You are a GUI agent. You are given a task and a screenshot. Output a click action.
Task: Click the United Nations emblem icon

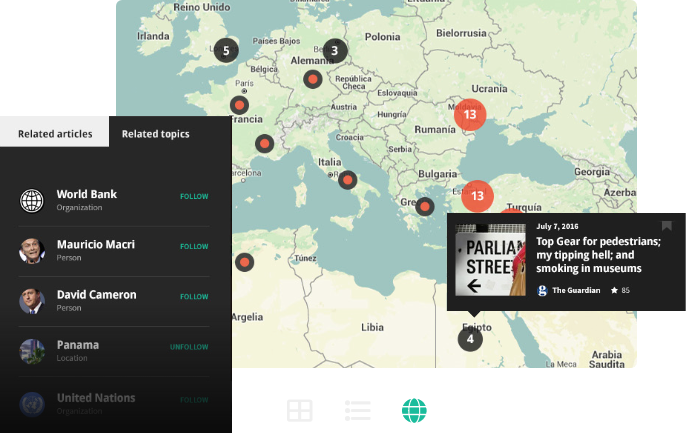pyautogui.click(x=32, y=405)
